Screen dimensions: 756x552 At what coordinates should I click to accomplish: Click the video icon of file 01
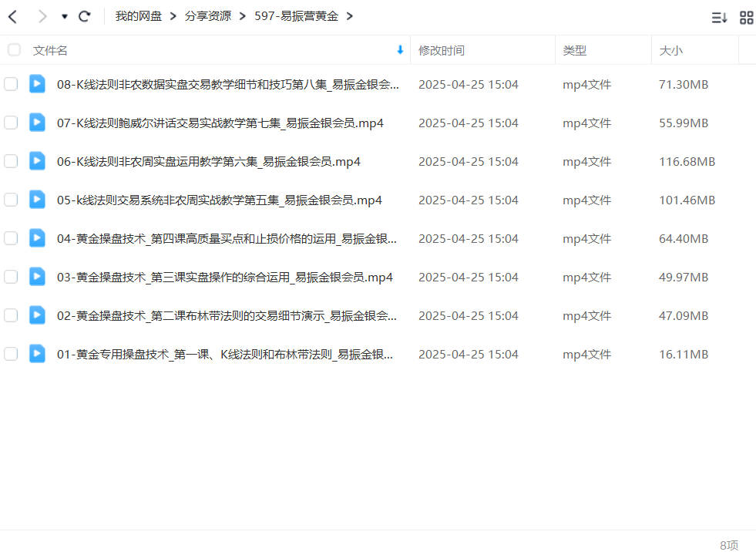point(37,354)
